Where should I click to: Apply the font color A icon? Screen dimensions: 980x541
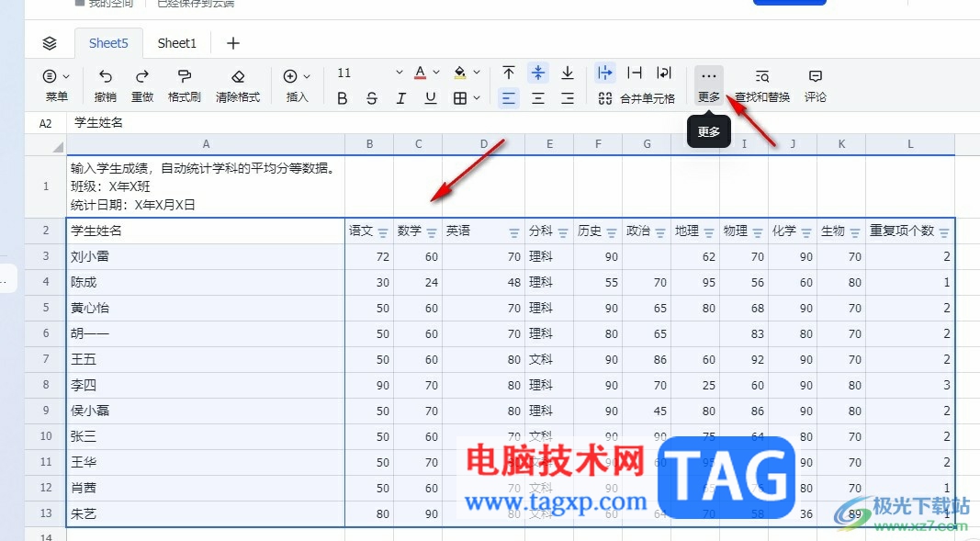[x=421, y=73]
